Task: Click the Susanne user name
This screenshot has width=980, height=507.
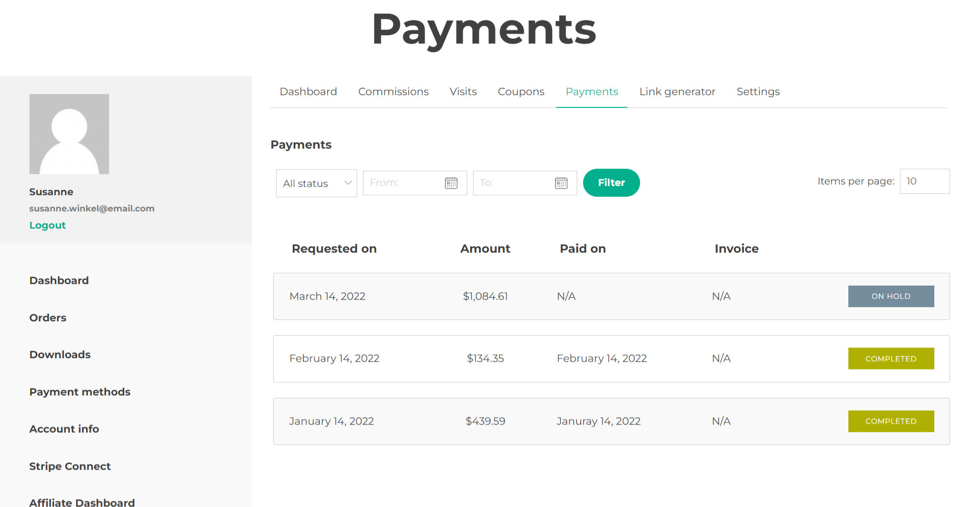Action: click(51, 192)
